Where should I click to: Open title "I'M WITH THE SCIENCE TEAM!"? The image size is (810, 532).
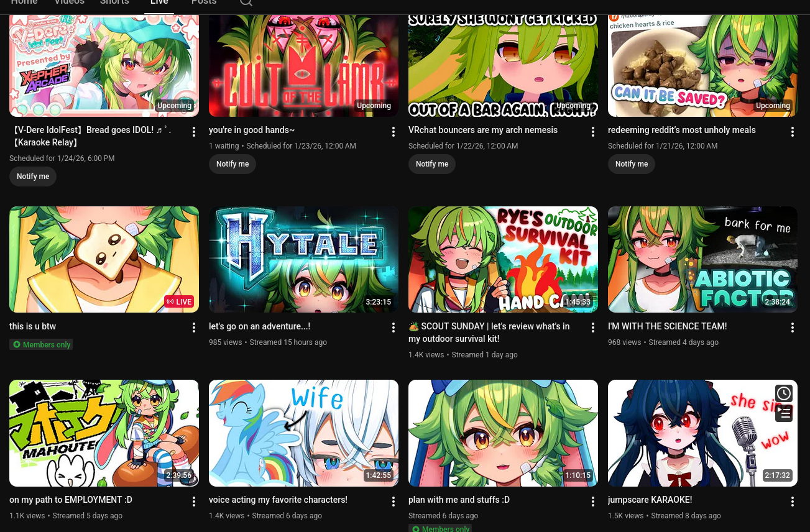click(x=667, y=326)
